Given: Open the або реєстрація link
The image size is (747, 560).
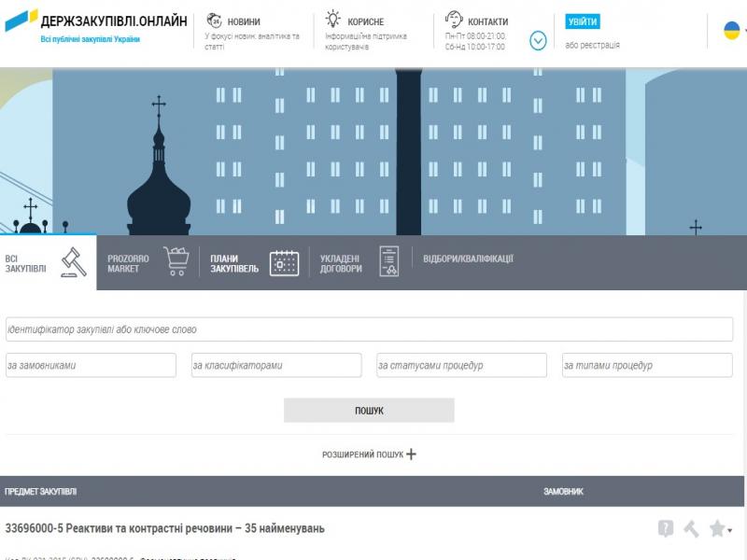Looking at the screenshot, I should (592, 45).
